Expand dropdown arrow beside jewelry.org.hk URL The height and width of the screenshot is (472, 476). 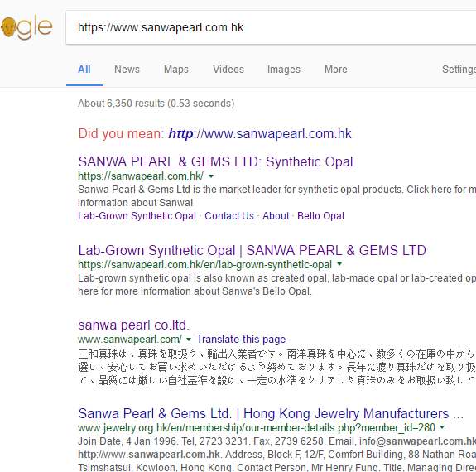pyautogui.click(x=442, y=427)
